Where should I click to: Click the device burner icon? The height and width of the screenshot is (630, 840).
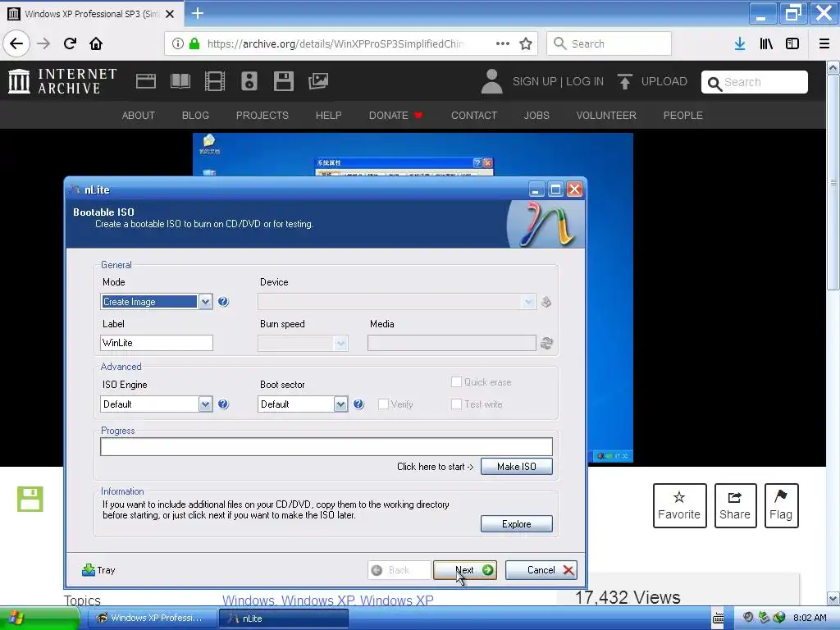click(x=546, y=302)
